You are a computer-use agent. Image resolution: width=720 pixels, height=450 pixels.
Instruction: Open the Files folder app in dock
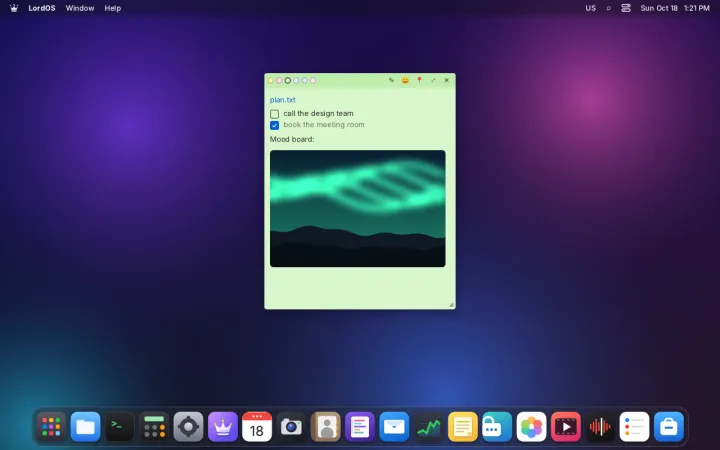[85, 427]
